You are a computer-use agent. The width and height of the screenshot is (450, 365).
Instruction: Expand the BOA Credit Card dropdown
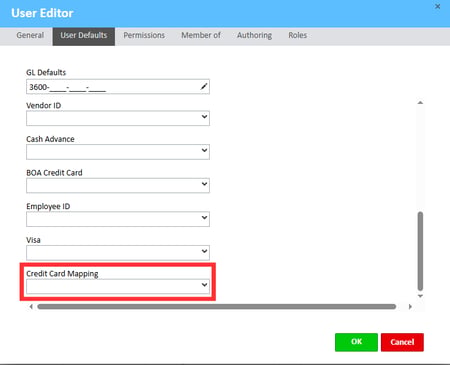coord(118,186)
